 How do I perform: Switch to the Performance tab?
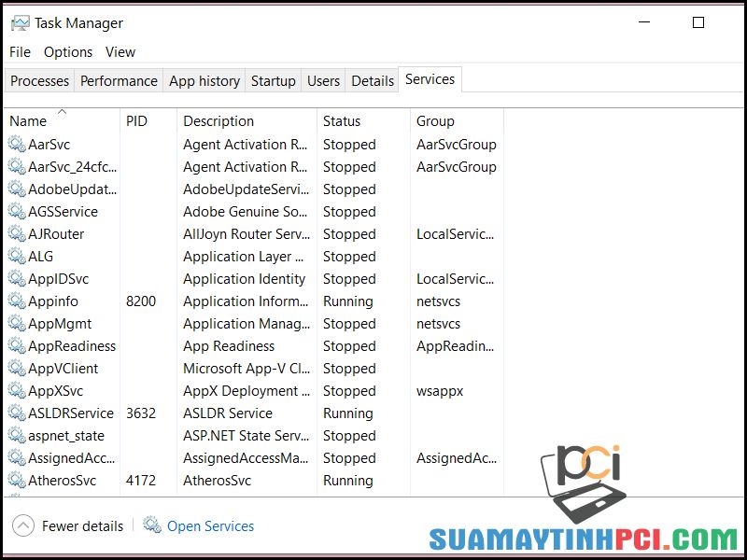coord(119,81)
